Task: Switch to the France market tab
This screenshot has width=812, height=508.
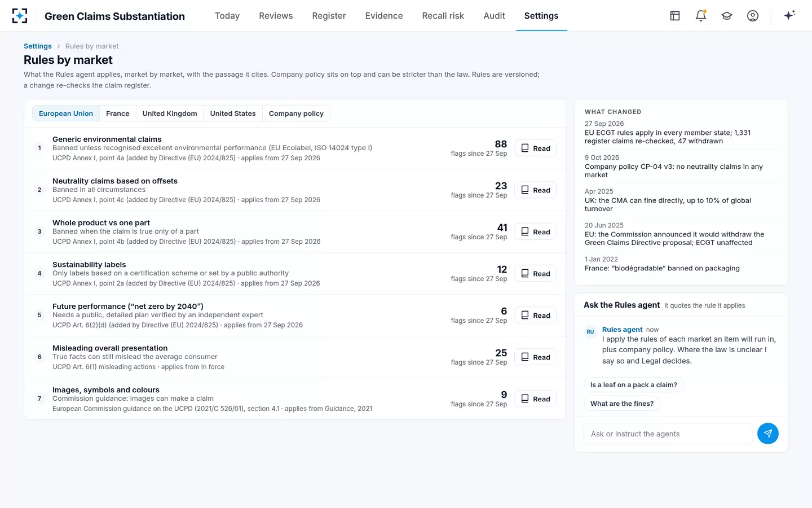Action: [117, 113]
